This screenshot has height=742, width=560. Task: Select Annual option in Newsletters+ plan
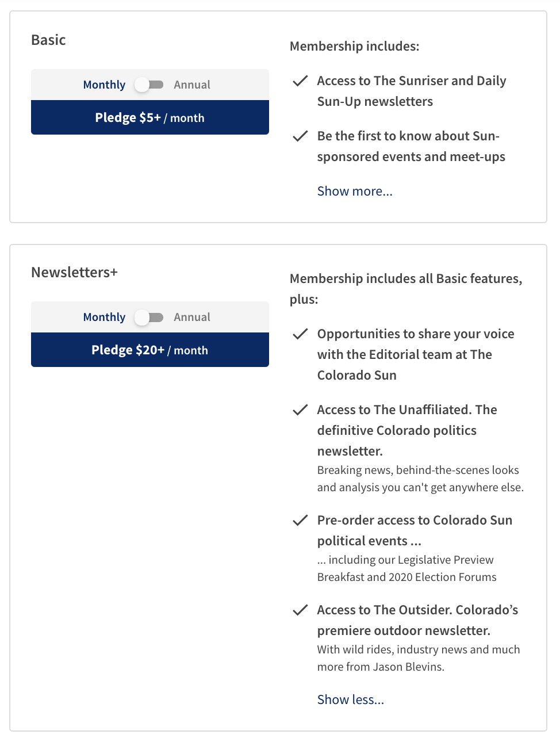pos(192,317)
